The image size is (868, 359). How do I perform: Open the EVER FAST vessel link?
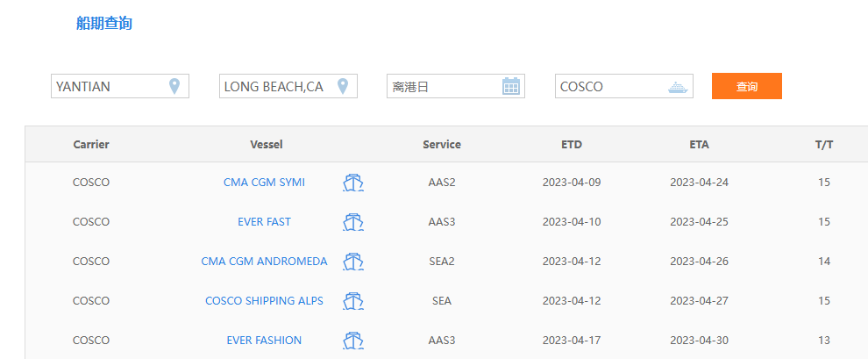264,222
